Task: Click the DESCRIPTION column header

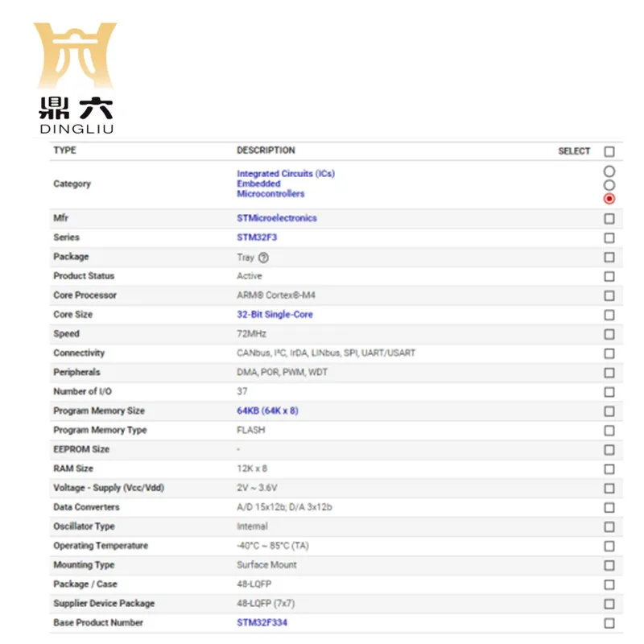Action: 266,151
